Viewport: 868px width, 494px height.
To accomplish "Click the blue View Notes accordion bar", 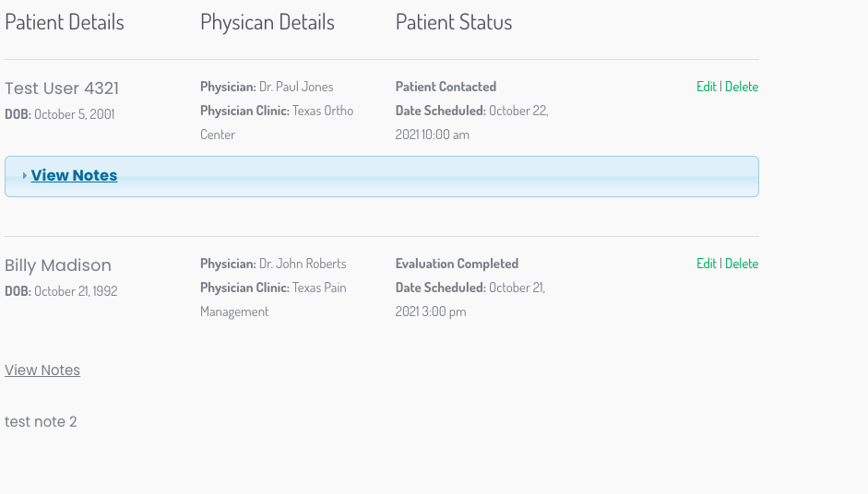I will point(382,176).
